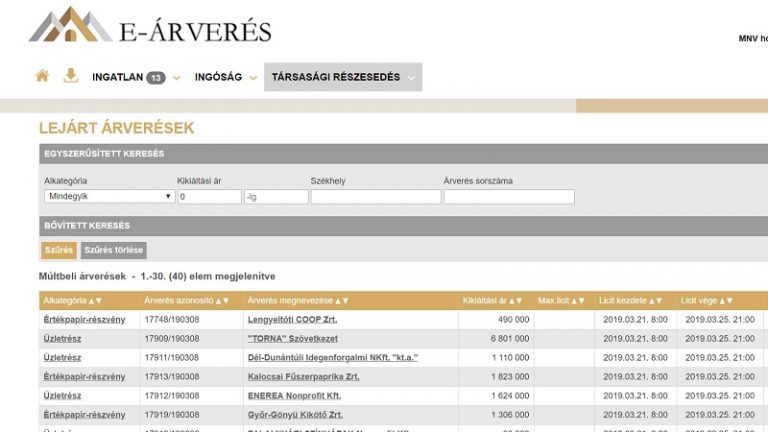Click Értékpapír-részvény in Lengyeltóti row
768x432 pixels.
[84, 319]
